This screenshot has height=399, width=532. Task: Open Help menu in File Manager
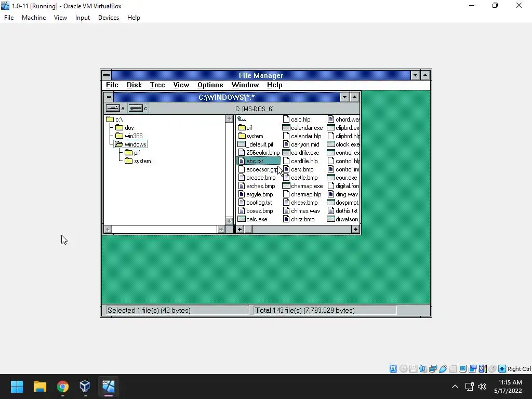click(x=274, y=85)
